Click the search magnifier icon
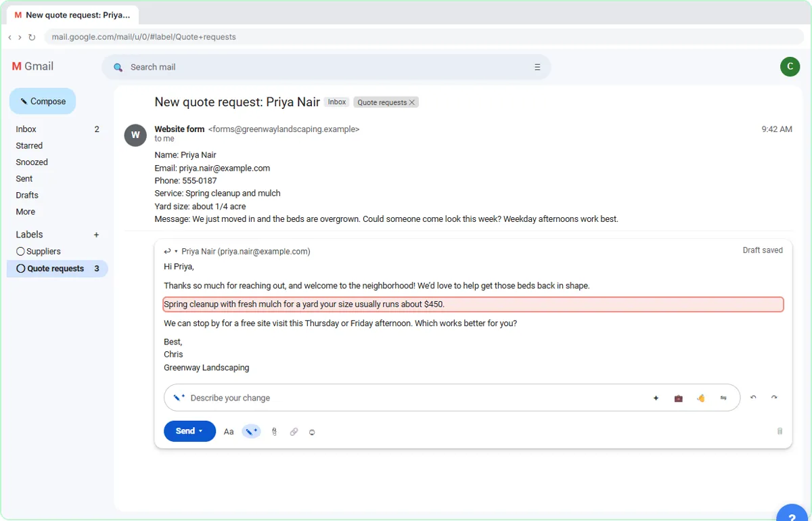Viewport: 812px width, 521px height. pos(118,67)
